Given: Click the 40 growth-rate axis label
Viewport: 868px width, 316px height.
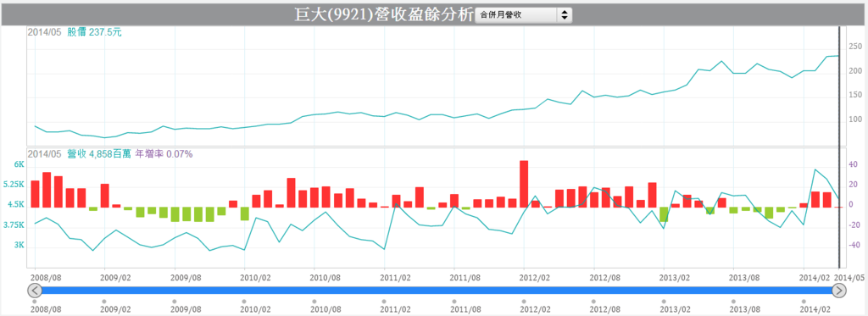Looking at the screenshot, I should point(853,165).
